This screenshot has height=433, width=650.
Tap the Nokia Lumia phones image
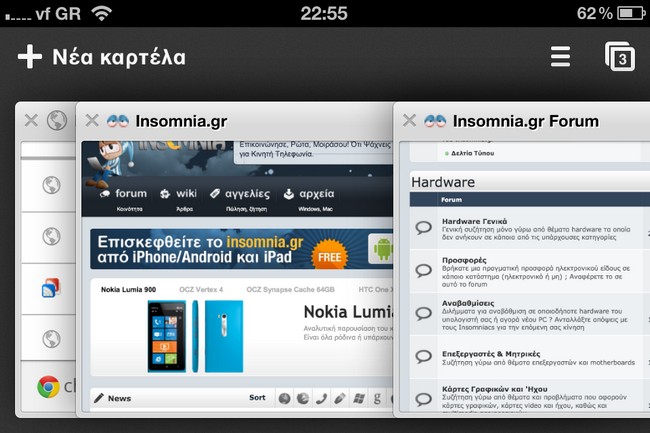pyautogui.click(x=195, y=336)
